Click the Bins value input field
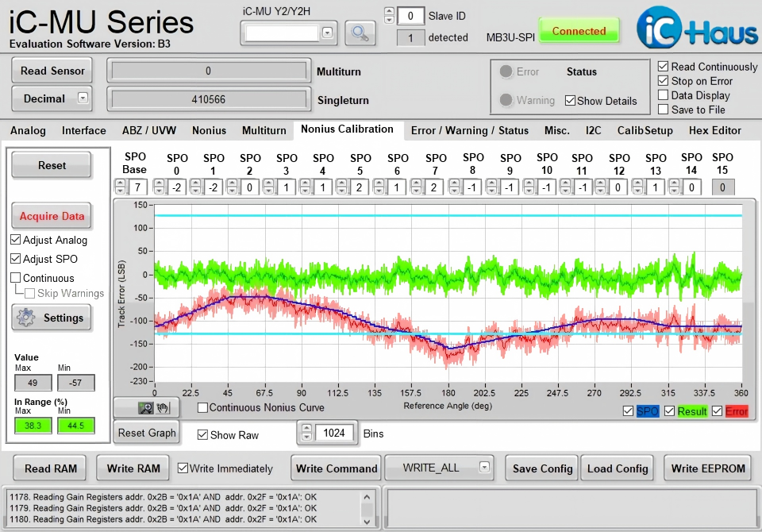The width and height of the screenshot is (762, 532). point(335,433)
